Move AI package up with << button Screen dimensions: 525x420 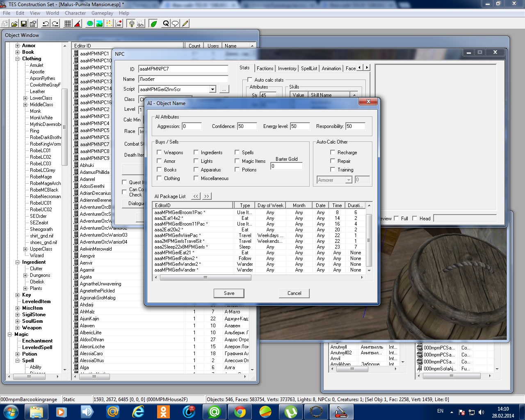pyautogui.click(x=196, y=196)
